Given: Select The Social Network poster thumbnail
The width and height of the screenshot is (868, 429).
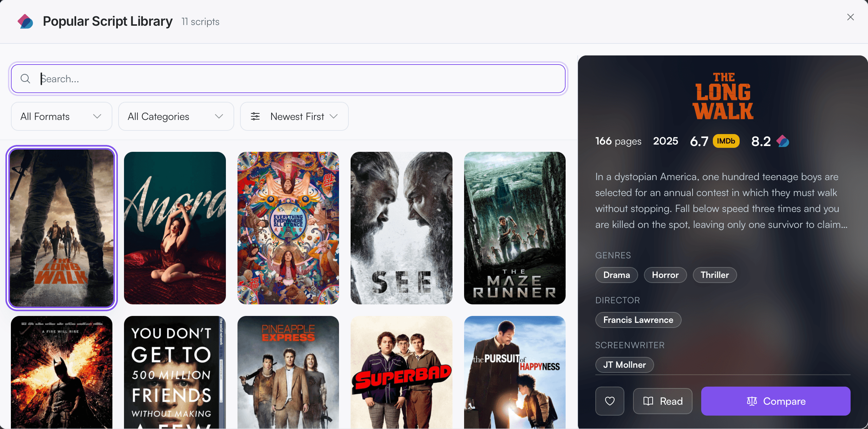Looking at the screenshot, I should pos(175,372).
